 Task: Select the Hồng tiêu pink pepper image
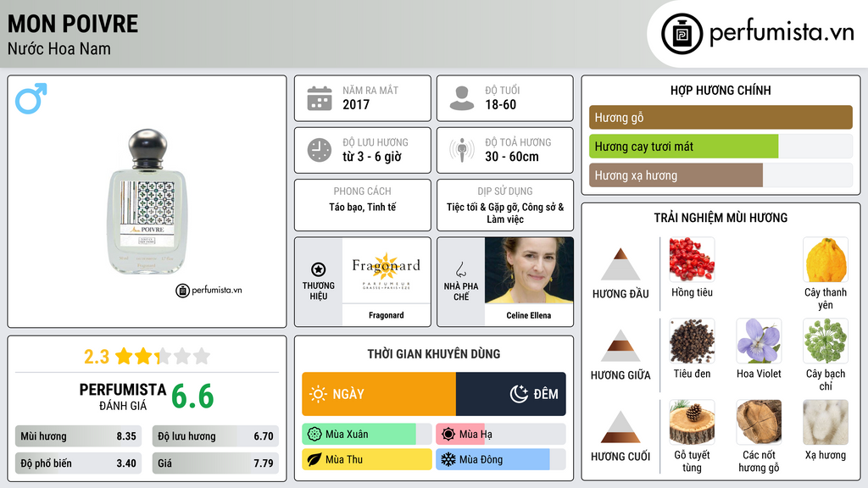click(x=692, y=259)
